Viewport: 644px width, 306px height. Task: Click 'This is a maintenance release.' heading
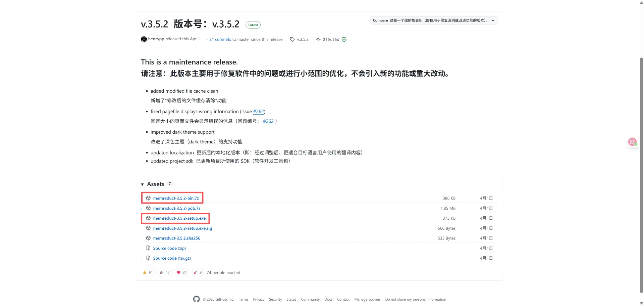point(189,62)
